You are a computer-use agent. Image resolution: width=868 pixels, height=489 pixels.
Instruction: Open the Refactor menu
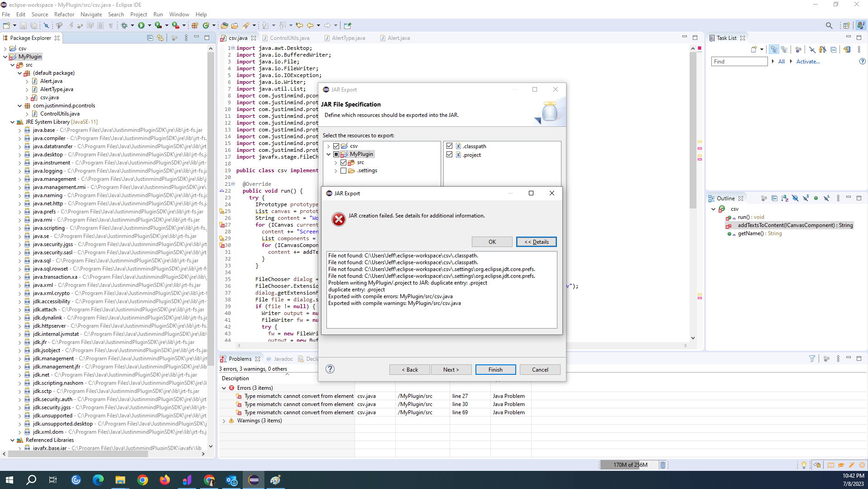[64, 15]
